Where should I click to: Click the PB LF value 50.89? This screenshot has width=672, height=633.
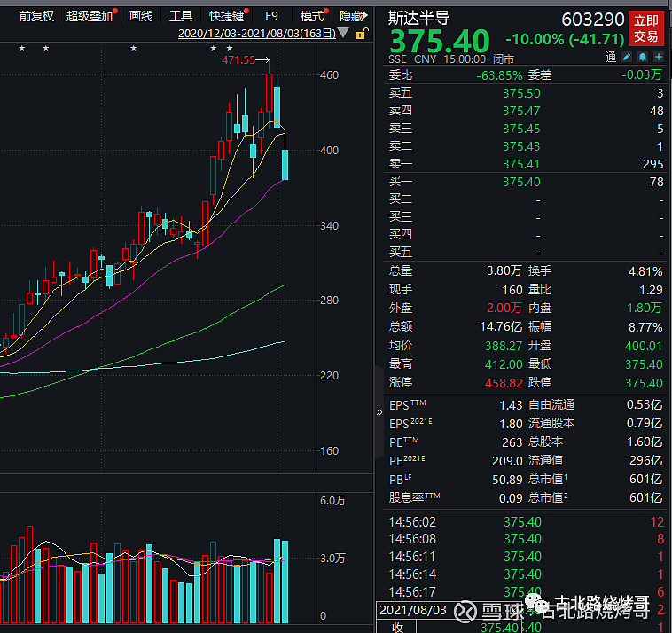[507, 480]
